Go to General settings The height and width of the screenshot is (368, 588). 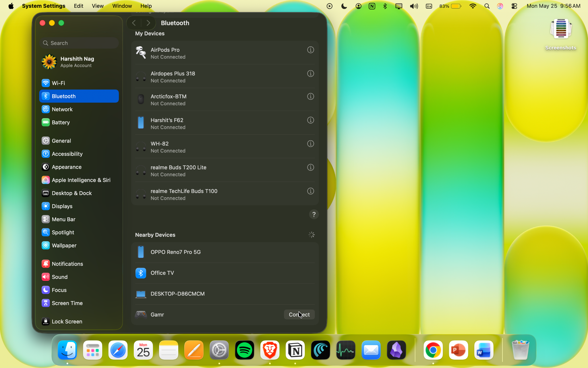click(x=79, y=141)
